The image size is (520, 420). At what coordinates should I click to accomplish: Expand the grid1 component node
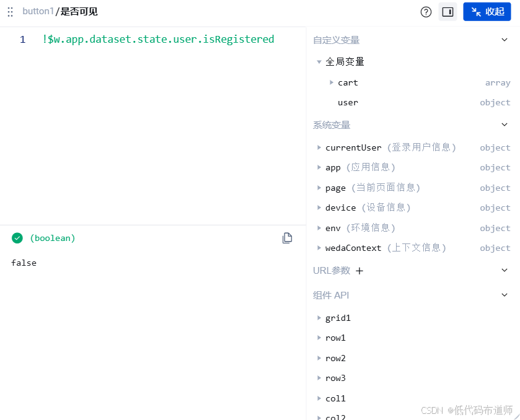(319, 318)
